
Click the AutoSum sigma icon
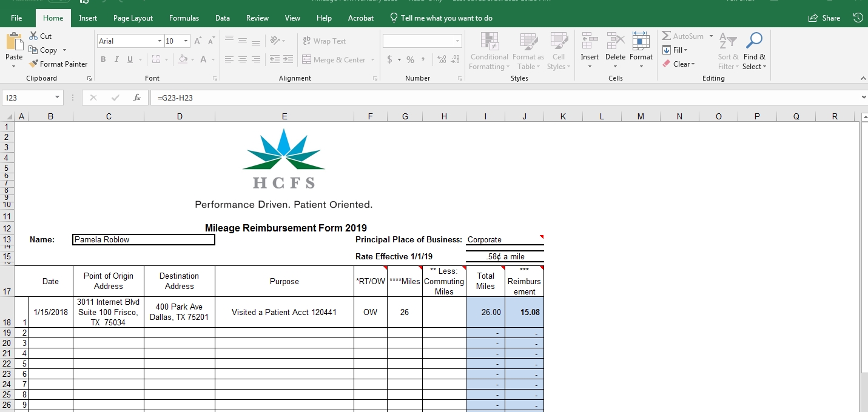click(x=667, y=36)
